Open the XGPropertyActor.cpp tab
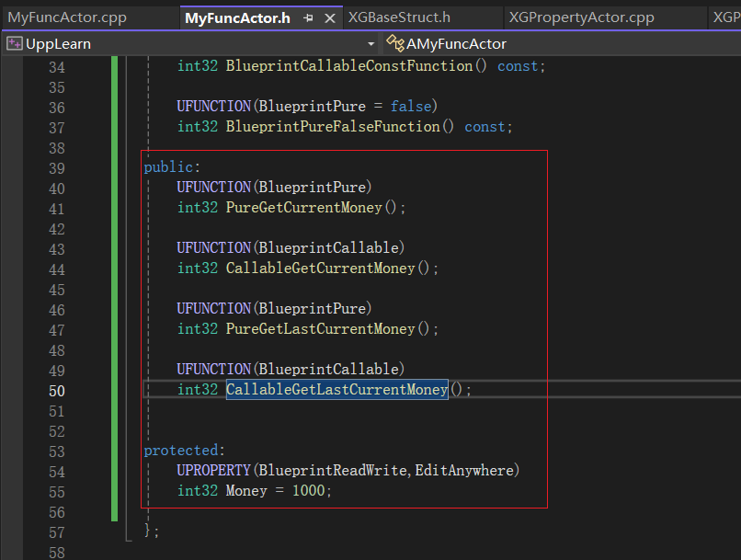The image size is (741, 560). [581, 17]
